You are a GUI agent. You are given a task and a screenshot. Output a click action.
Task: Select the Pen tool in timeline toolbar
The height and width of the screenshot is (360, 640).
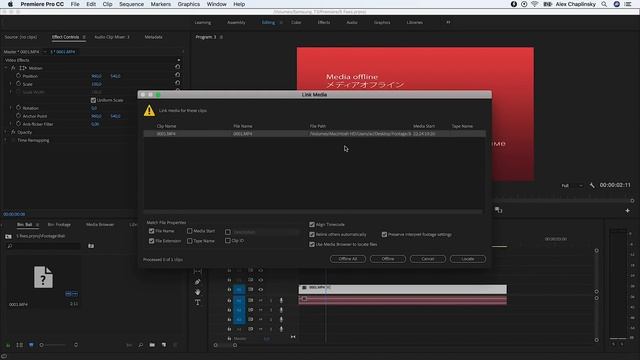click(198, 282)
